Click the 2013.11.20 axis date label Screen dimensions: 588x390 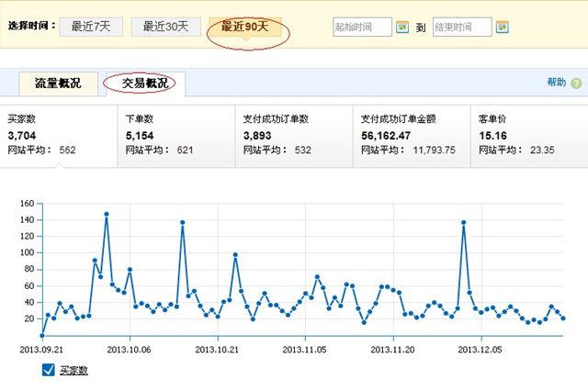392,350
